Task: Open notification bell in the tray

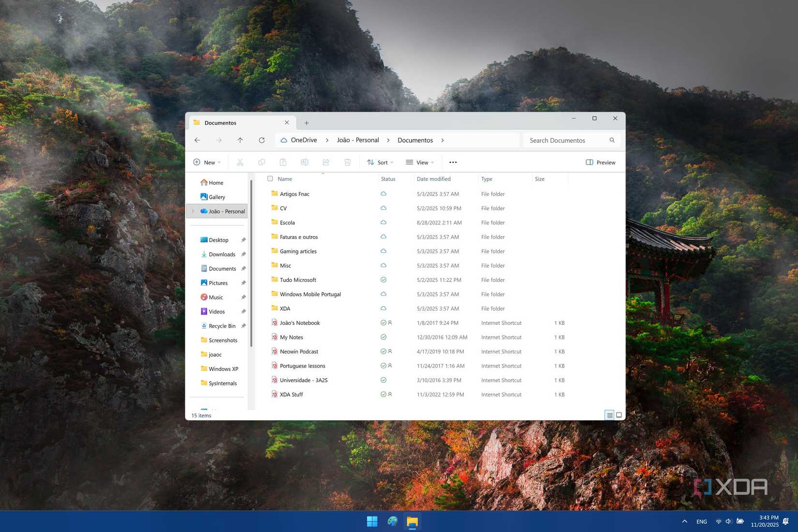Action: coord(786,521)
